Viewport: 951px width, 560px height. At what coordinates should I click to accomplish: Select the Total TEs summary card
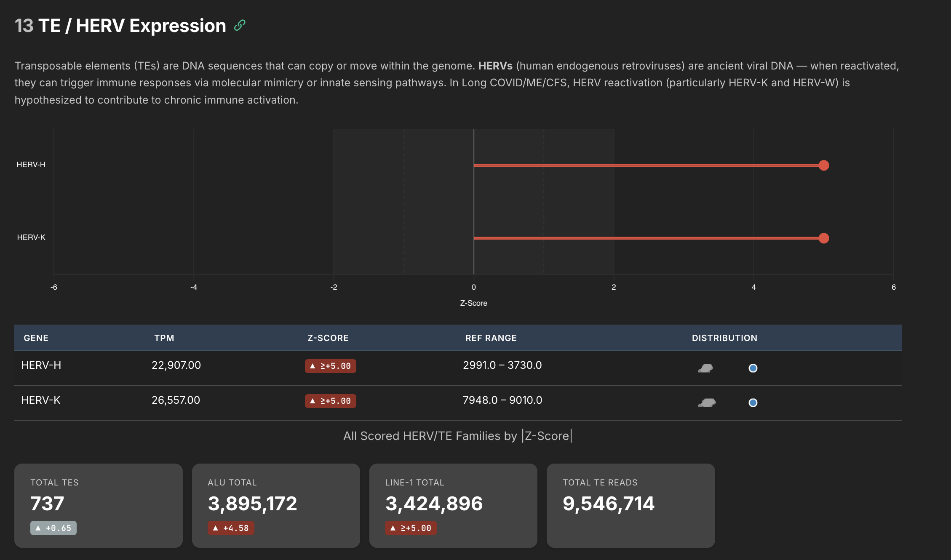(x=98, y=505)
